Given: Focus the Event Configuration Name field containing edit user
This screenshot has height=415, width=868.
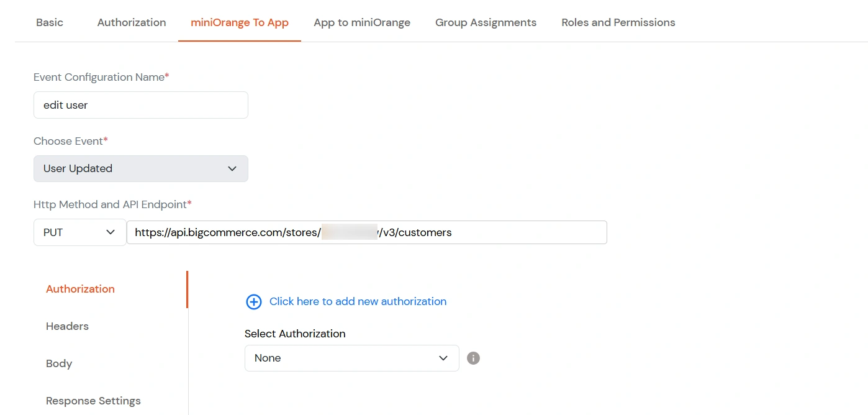Looking at the screenshot, I should 141,105.
